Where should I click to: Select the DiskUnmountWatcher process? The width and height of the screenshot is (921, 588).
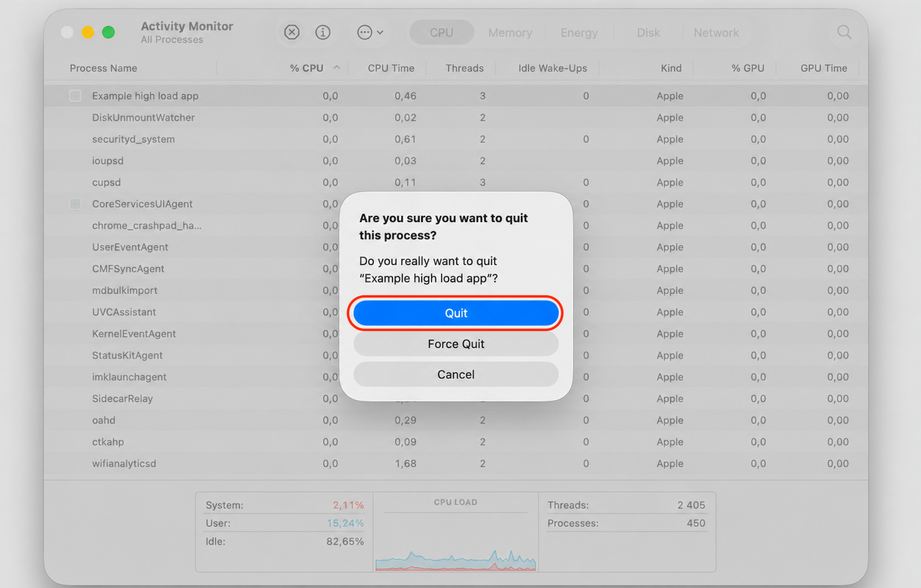pos(143,117)
